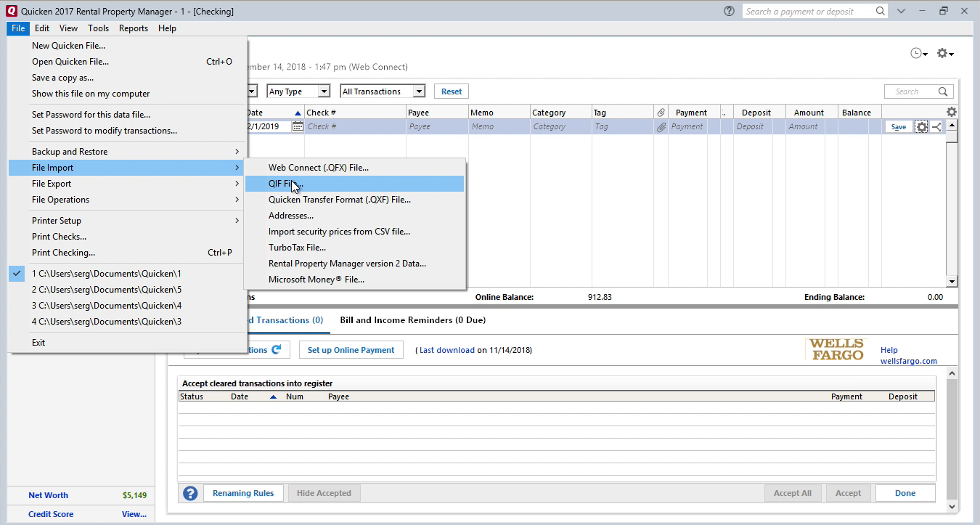Viewport: 980px width, 525px height.
Task: Click the magnifier in payment or deposit search
Action: [881, 12]
